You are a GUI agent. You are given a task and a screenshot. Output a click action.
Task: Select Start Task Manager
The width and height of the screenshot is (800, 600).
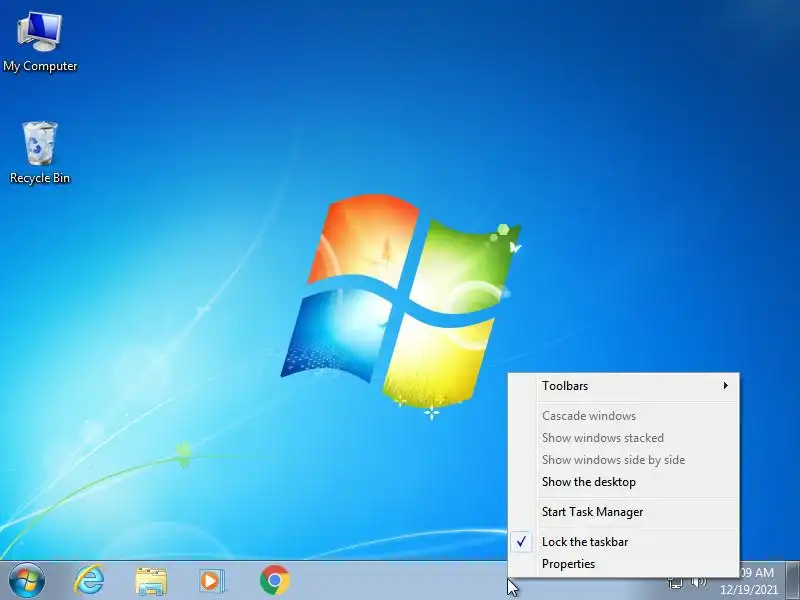click(623, 512)
